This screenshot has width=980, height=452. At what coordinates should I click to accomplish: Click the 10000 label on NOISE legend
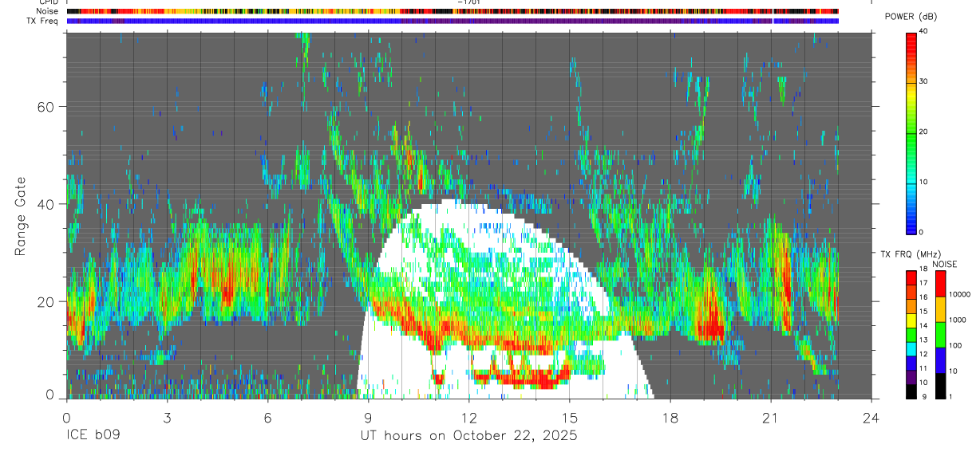(959, 294)
